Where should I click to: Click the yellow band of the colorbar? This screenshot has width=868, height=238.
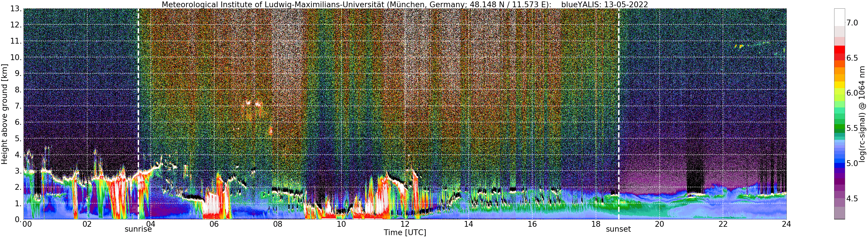(839, 85)
